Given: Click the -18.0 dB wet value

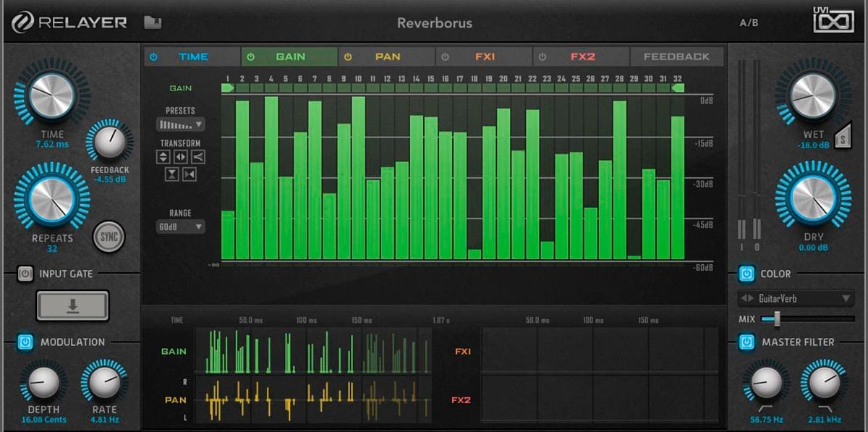Looking at the screenshot, I should coord(813,145).
